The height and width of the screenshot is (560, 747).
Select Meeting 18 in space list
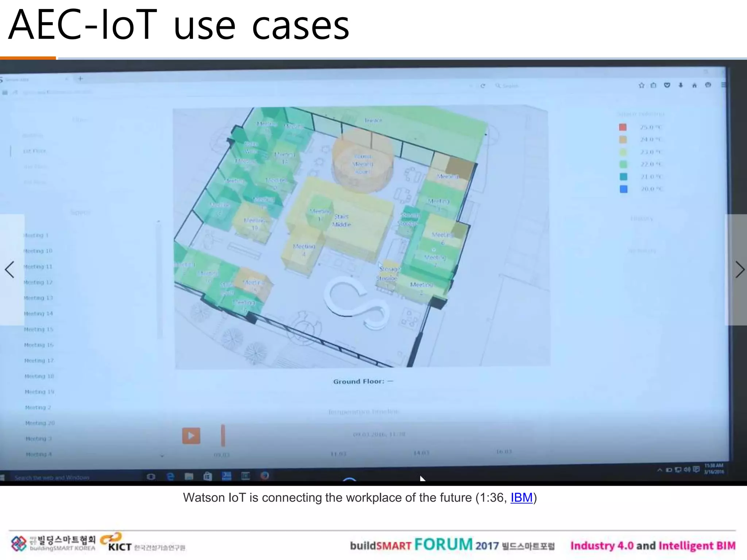[x=39, y=376]
